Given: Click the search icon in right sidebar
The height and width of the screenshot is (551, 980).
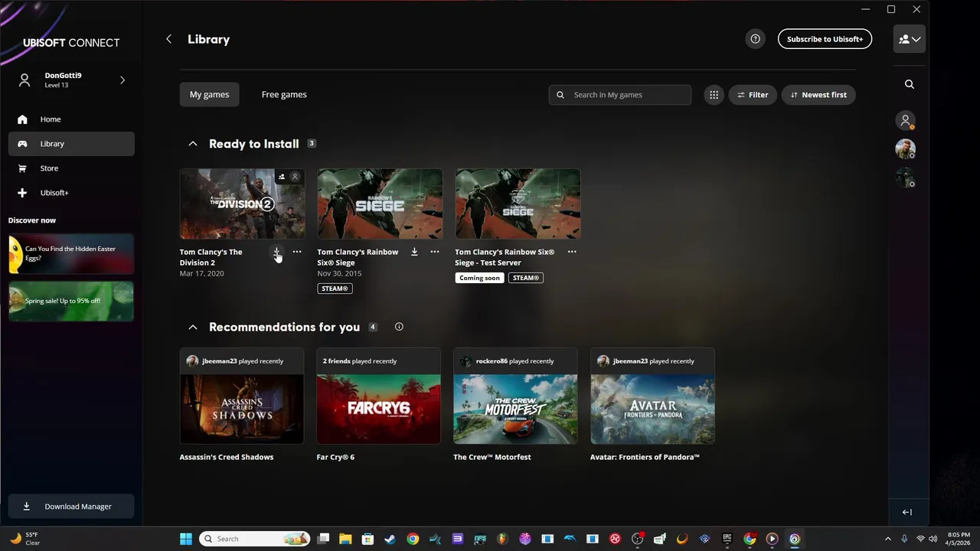Looking at the screenshot, I should pyautogui.click(x=910, y=84).
